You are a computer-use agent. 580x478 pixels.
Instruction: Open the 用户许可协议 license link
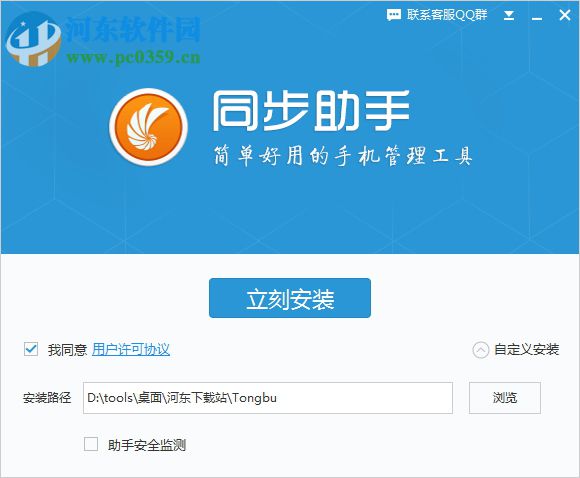point(131,349)
